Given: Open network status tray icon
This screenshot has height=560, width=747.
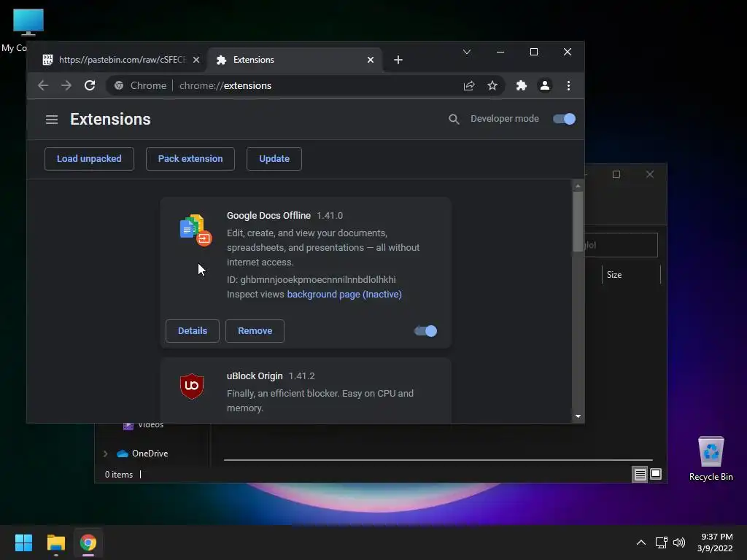Looking at the screenshot, I should point(661,542).
